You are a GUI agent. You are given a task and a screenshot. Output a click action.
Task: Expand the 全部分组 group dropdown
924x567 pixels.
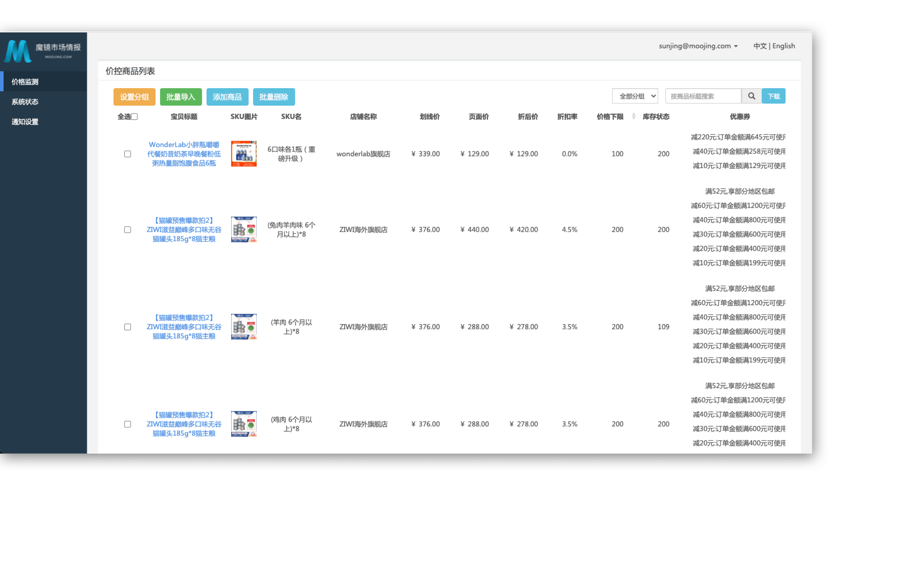coord(635,96)
